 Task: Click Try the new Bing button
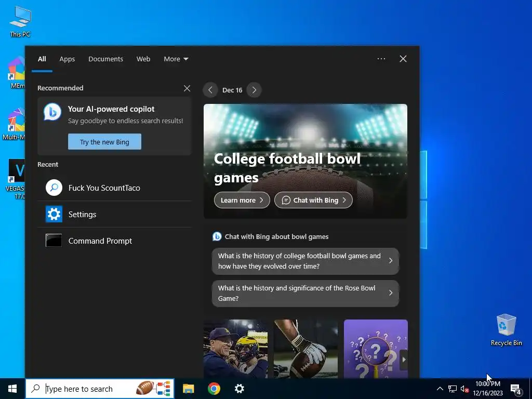[x=104, y=142]
